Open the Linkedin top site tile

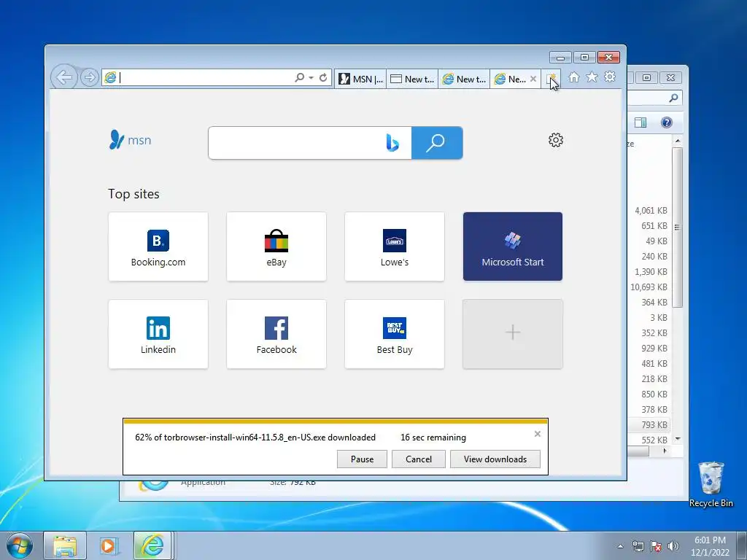click(x=158, y=334)
